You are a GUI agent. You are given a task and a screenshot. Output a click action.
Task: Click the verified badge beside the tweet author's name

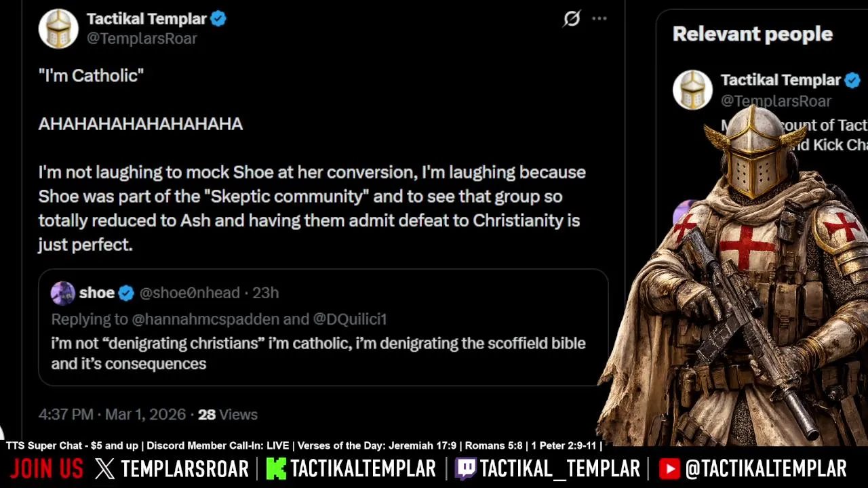coord(218,19)
